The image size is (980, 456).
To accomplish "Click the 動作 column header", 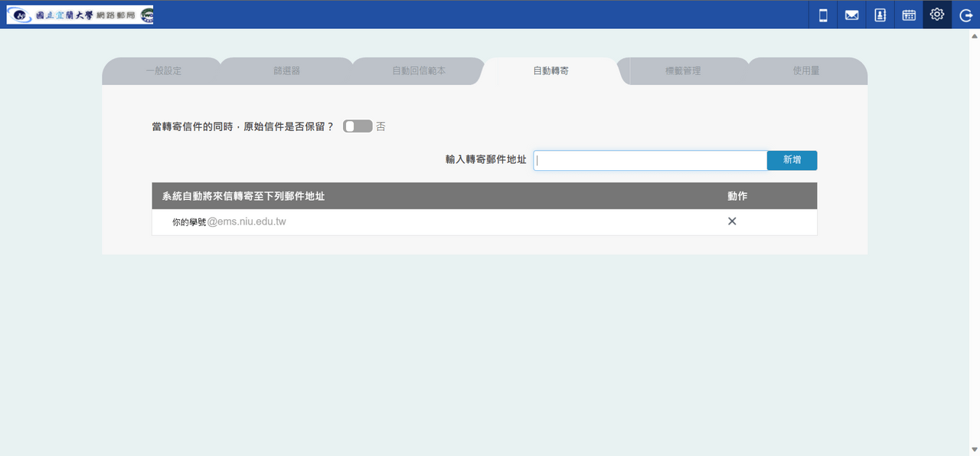I will 737,196.
